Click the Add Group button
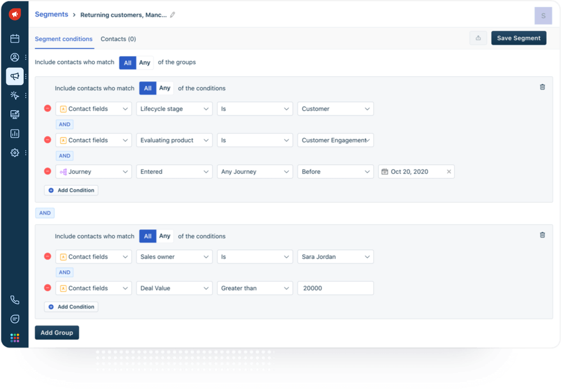 point(57,333)
